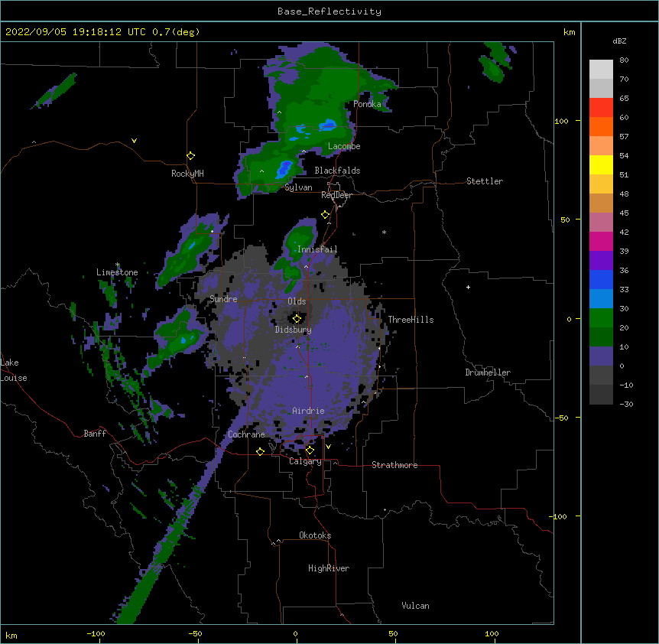Viewport: 659px width, 644px height.
Task: Click the 80 value atop the dBZ legend
Action: [624, 60]
